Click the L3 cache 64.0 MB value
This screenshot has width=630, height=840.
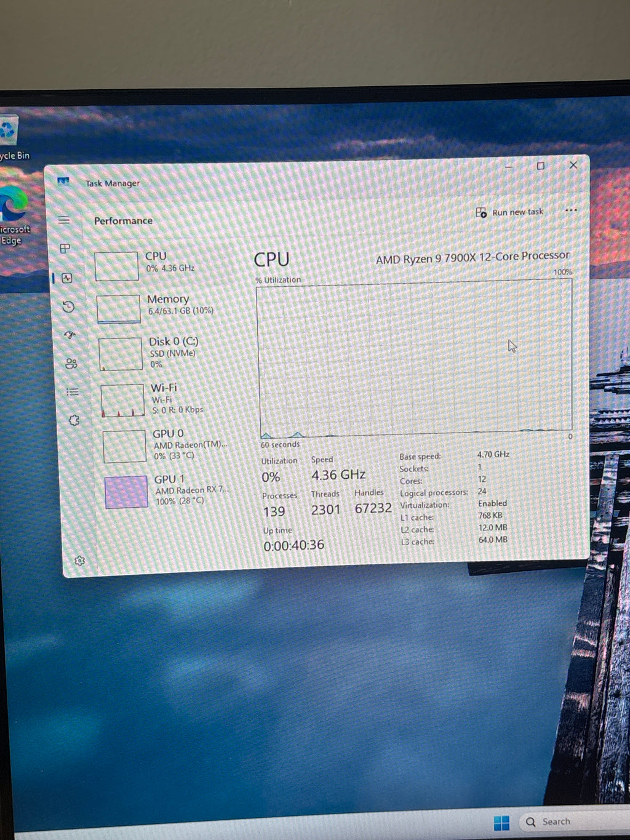(x=493, y=540)
